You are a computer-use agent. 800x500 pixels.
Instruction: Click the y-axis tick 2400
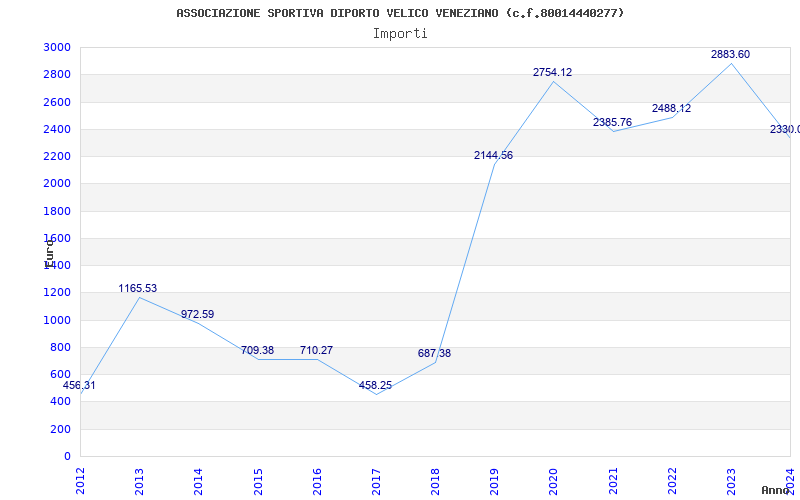click(57, 129)
